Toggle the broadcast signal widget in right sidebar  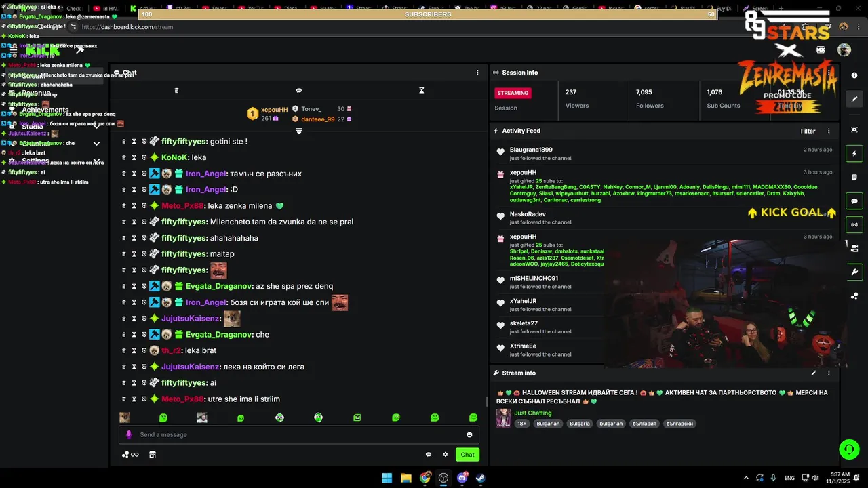pos(854,224)
